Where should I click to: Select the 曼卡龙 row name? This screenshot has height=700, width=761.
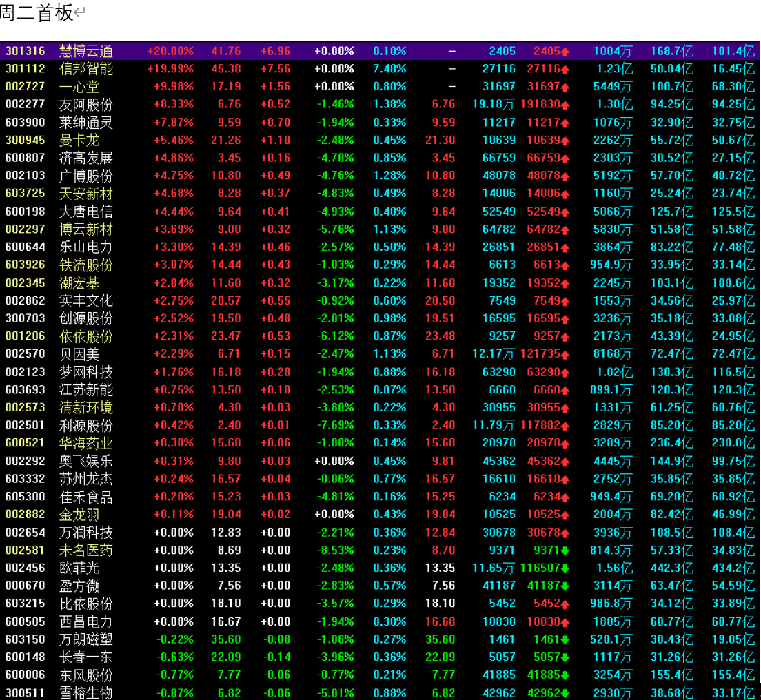[79, 140]
